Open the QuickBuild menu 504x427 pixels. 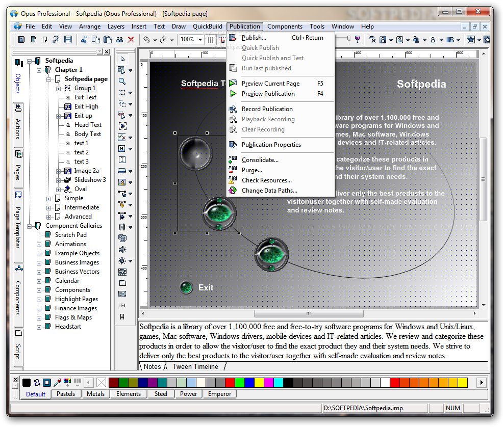tap(207, 26)
